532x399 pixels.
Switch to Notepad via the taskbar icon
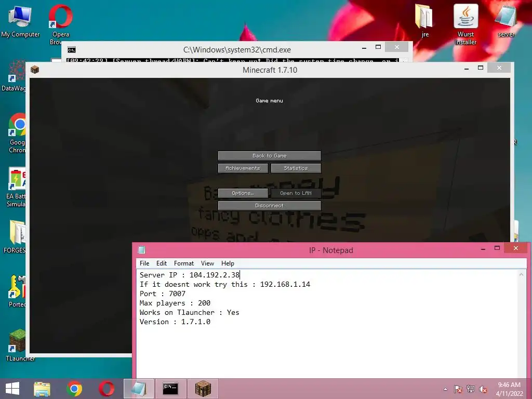138,389
